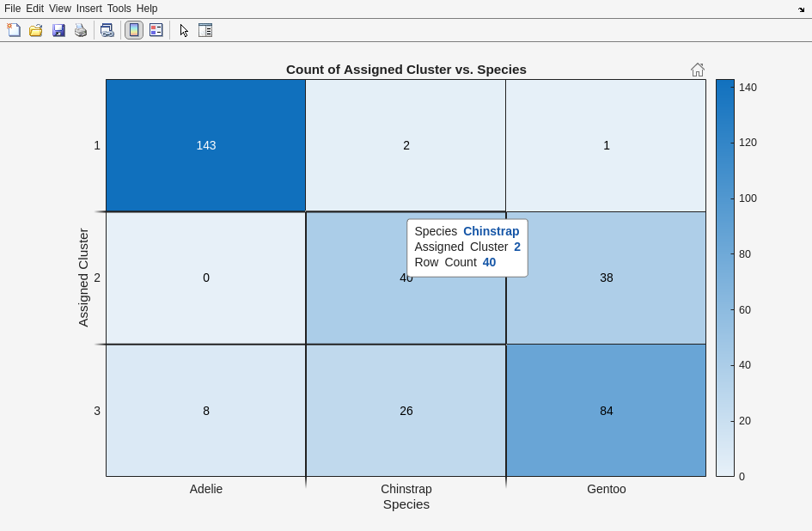Select the Edit Plot arrow cursor tool
Viewport: 812px width, 531px height.
click(x=184, y=30)
